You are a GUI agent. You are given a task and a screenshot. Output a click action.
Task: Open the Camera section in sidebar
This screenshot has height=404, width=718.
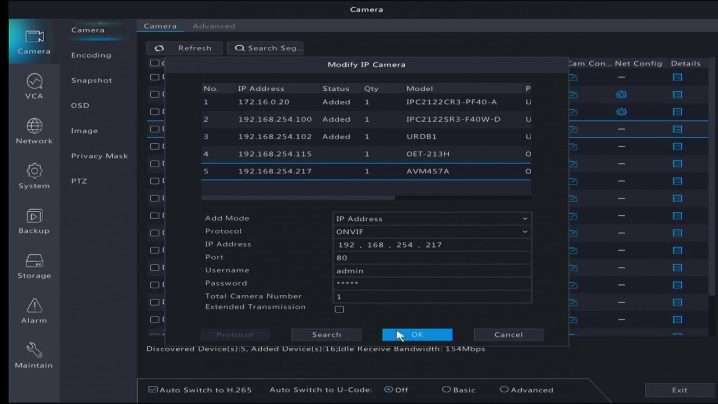click(x=34, y=41)
